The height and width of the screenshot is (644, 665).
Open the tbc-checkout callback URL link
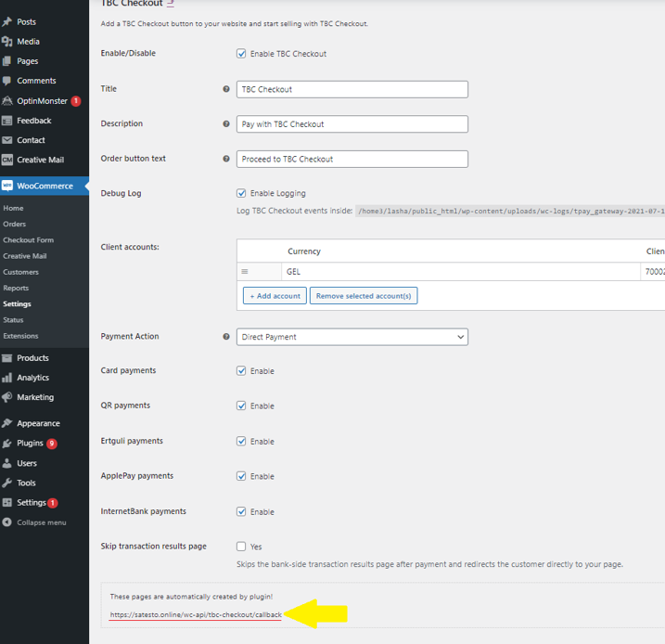(196, 614)
